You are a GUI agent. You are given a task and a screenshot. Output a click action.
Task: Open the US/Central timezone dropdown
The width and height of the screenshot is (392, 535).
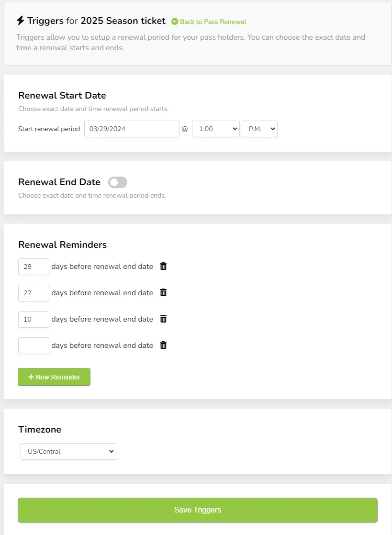point(68,451)
